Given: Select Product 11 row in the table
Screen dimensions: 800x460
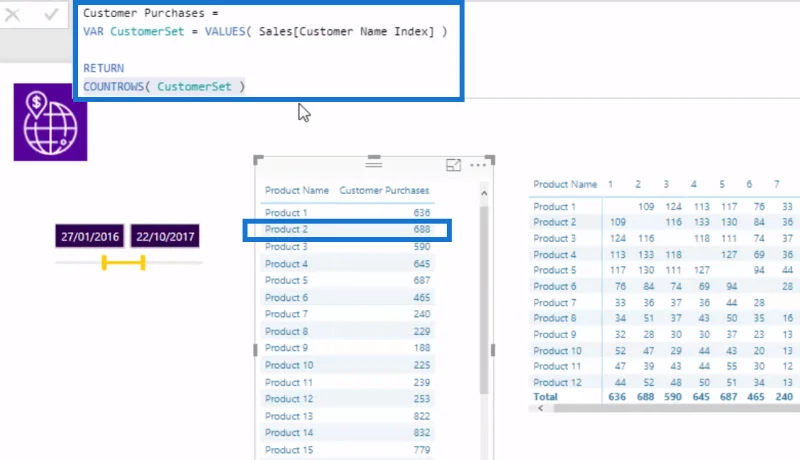Looking at the screenshot, I should (347, 382).
